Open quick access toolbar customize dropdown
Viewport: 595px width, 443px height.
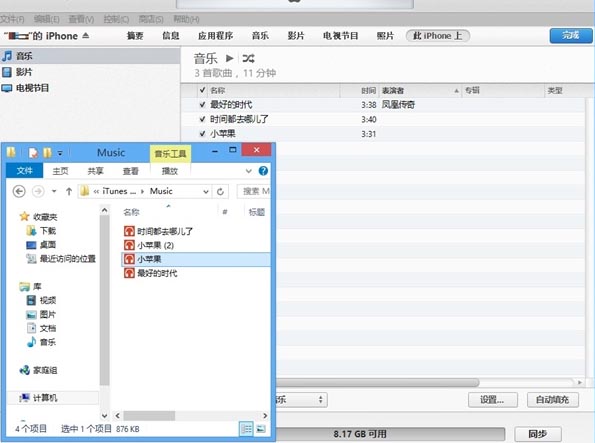pyautogui.click(x=60, y=153)
